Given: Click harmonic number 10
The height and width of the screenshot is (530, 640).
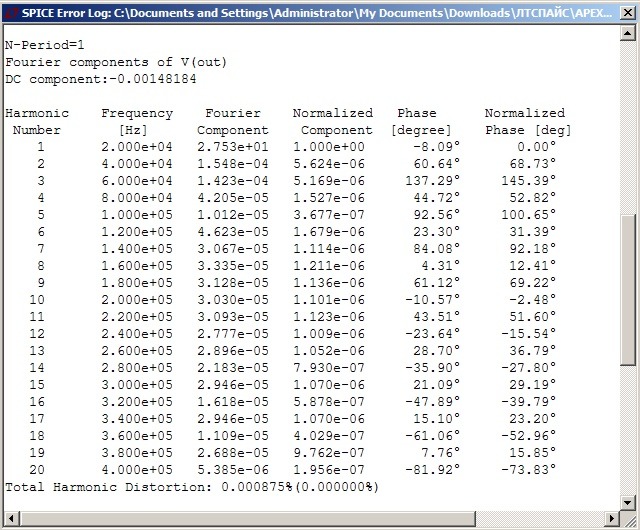Looking at the screenshot, I should 37,300.
